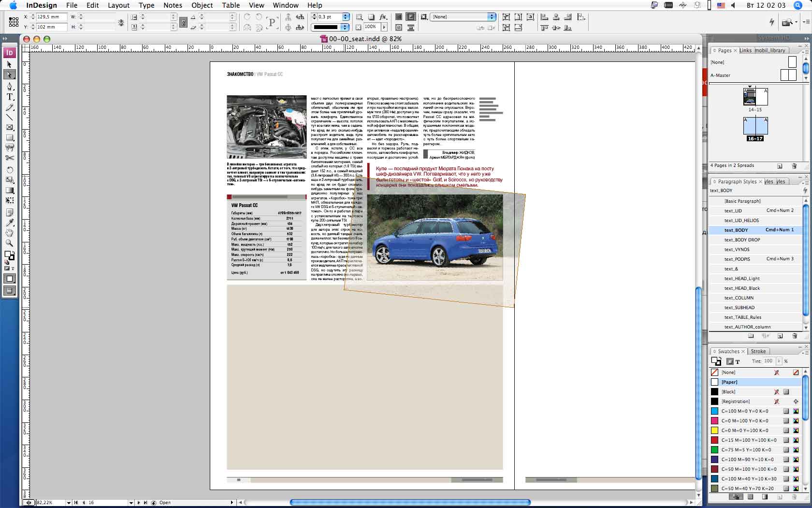The height and width of the screenshot is (508, 812).
Task: Switch to the mobil_library tab
Action: point(770,50)
